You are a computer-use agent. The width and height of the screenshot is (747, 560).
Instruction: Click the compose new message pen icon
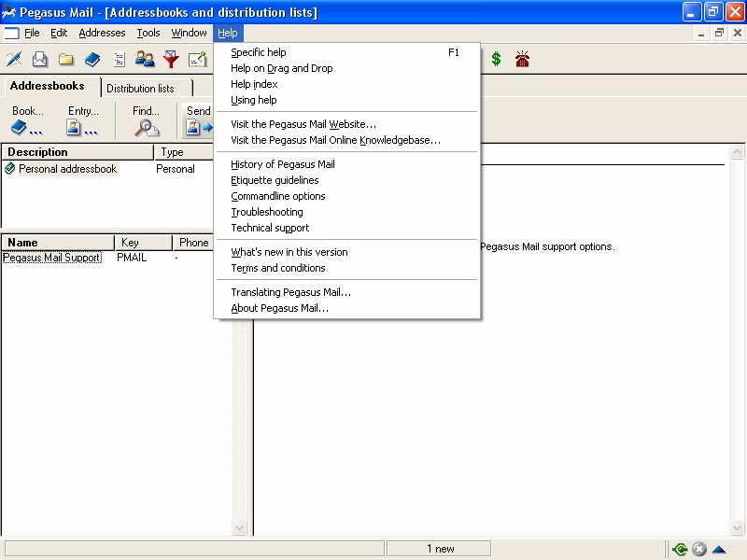click(14, 59)
